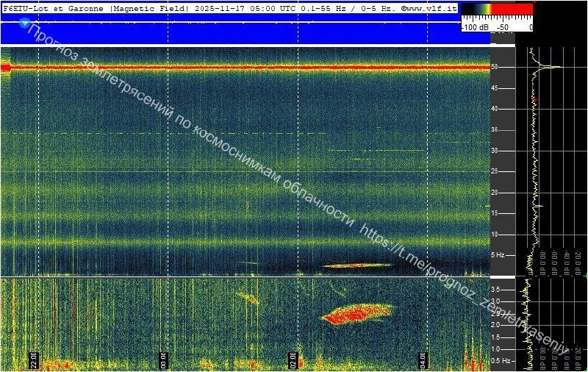Screen dimensions: 588x372
Task: Click the 35 Hz frequency axis label
Action: coord(494,129)
